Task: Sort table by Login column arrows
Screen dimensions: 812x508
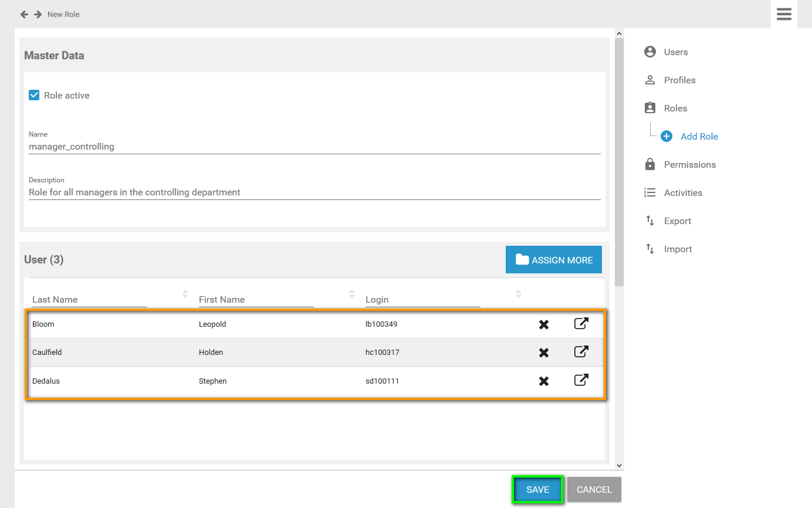Action: 519,293
